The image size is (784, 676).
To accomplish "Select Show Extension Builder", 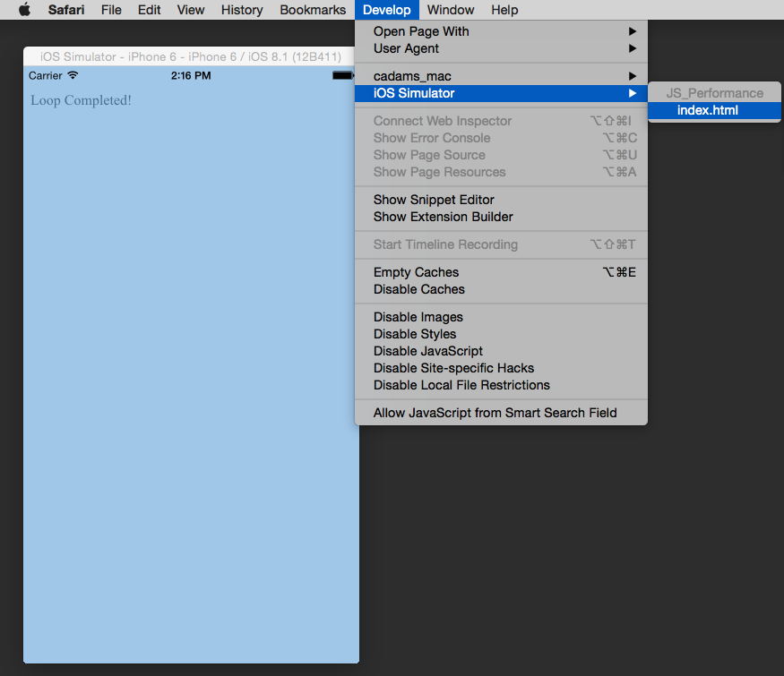I will tap(501, 217).
